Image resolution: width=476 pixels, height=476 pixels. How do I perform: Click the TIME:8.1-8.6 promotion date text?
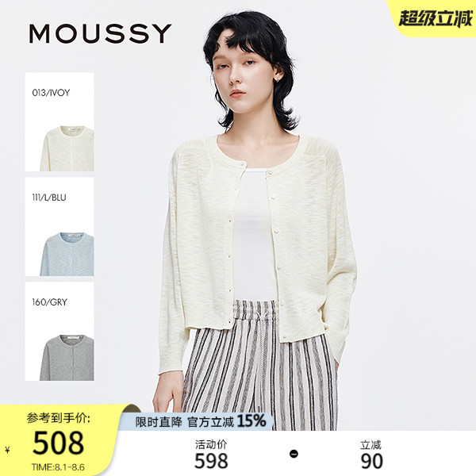pyautogui.click(x=58, y=467)
